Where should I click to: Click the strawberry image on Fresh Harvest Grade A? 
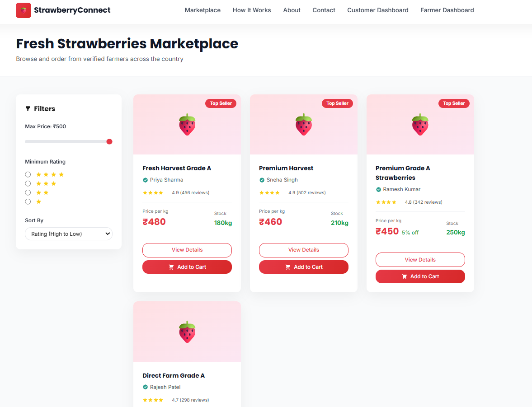click(x=187, y=125)
